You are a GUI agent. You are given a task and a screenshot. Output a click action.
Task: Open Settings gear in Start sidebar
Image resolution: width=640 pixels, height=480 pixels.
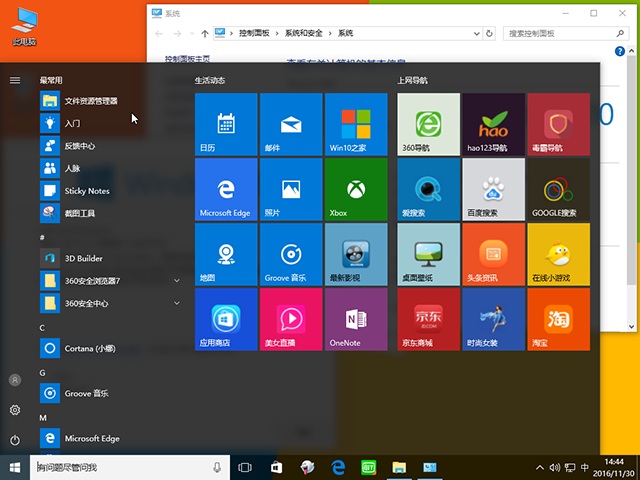(15, 410)
